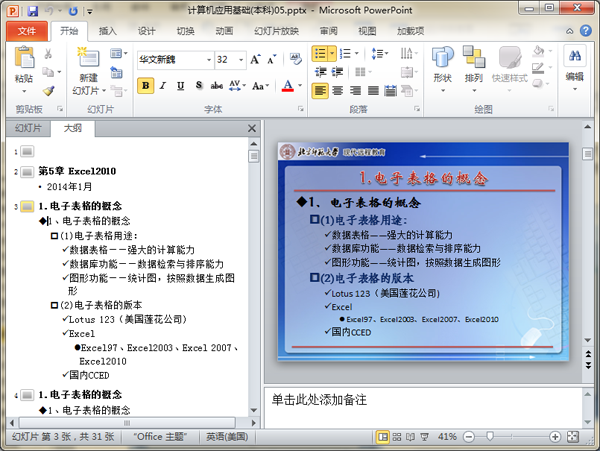Switch to the 幻灯片 slides pane tab

click(28, 128)
